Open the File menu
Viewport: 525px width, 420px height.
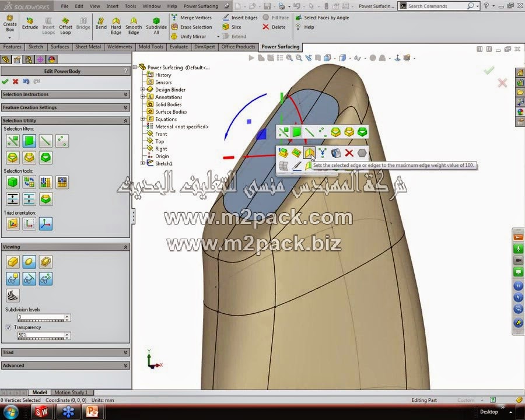tap(65, 6)
